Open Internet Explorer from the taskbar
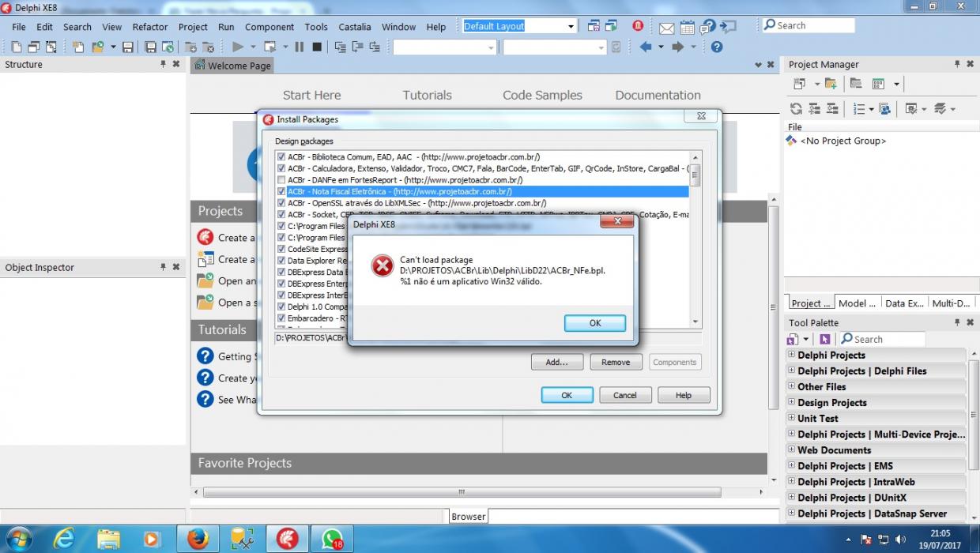The width and height of the screenshot is (980, 553). point(64,539)
